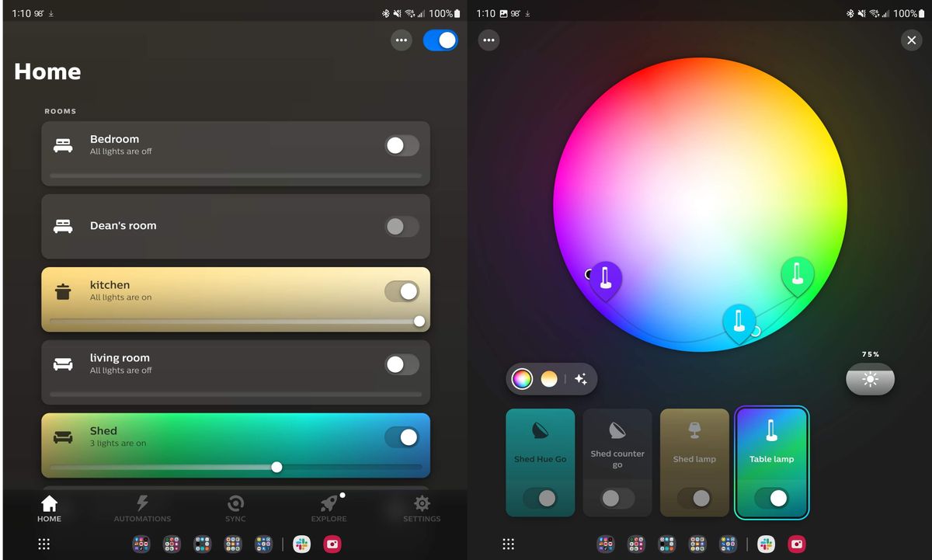Select the Shed Hue Go light card
Viewport: 932px width, 560px height.
tap(540, 462)
